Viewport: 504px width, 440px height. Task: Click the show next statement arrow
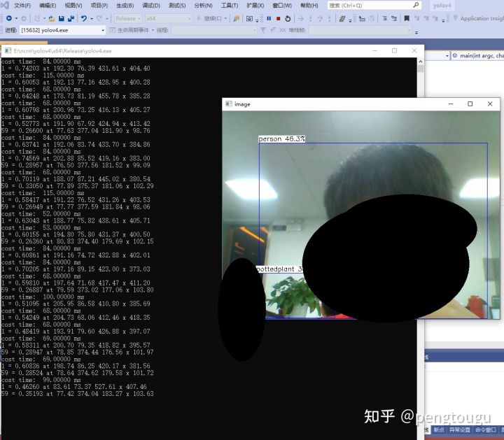(300, 19)
